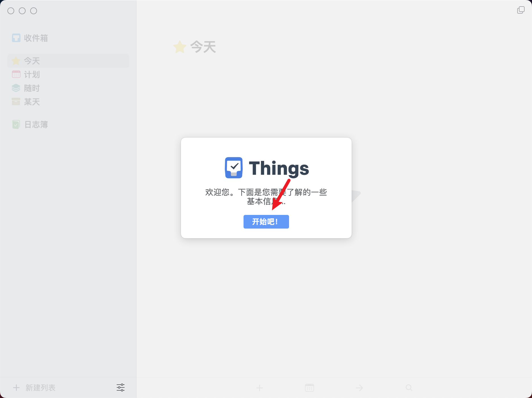The height and width of the screenshot is (398, 532).
Task: Click the plus new to-do toolbar icon
Action: tap(259, 388)
